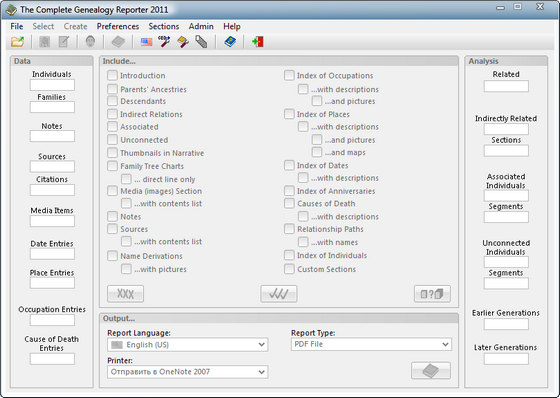Check Index of Anniversaries checkbox
560x398 pixels.
point(289,191)
